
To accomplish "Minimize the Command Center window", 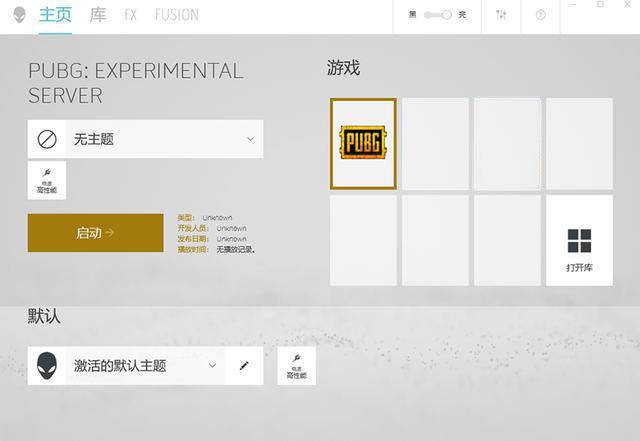I will [573, 4].
